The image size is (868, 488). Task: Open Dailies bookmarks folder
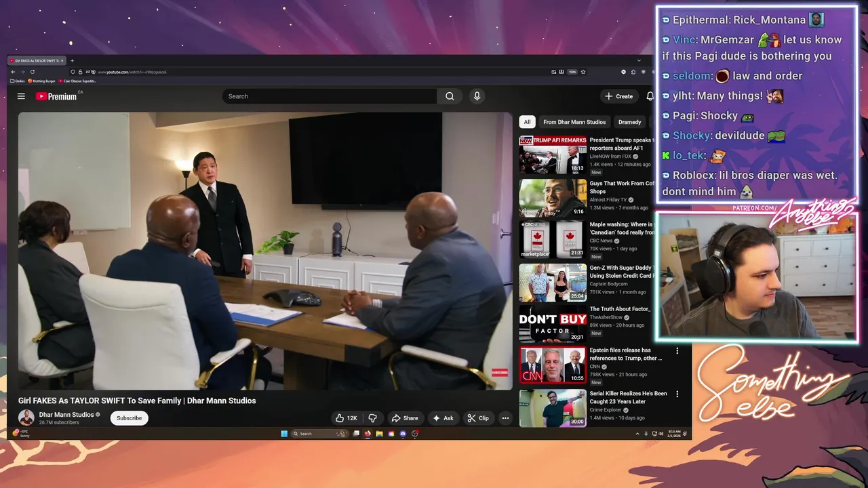tap(17, 81)
